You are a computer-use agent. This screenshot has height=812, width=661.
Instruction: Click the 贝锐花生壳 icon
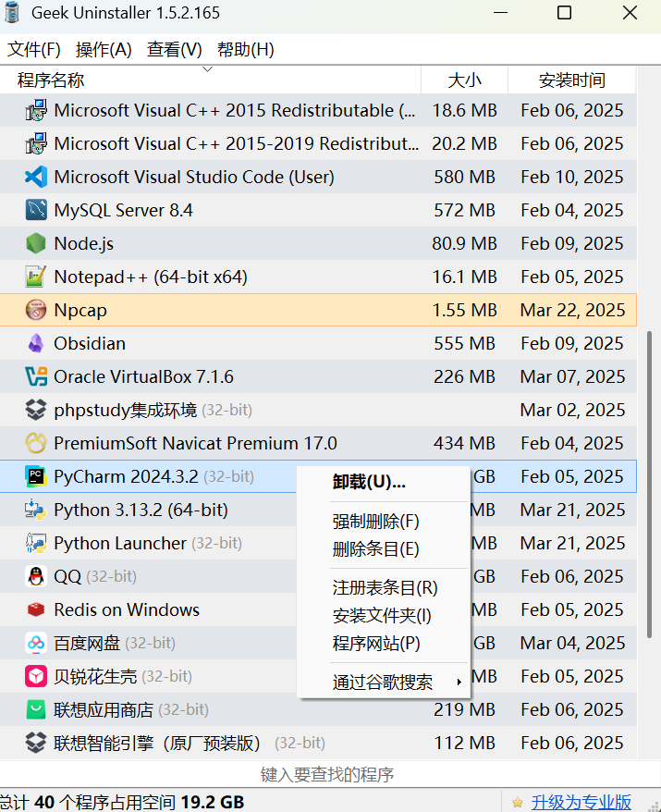pyautogui.click(x=36, y=676)
